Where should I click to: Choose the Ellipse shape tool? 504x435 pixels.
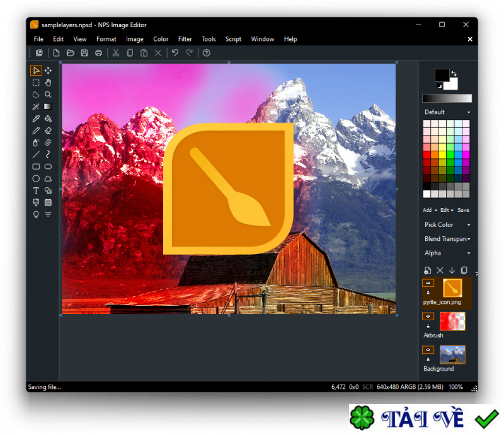point(36,178)
